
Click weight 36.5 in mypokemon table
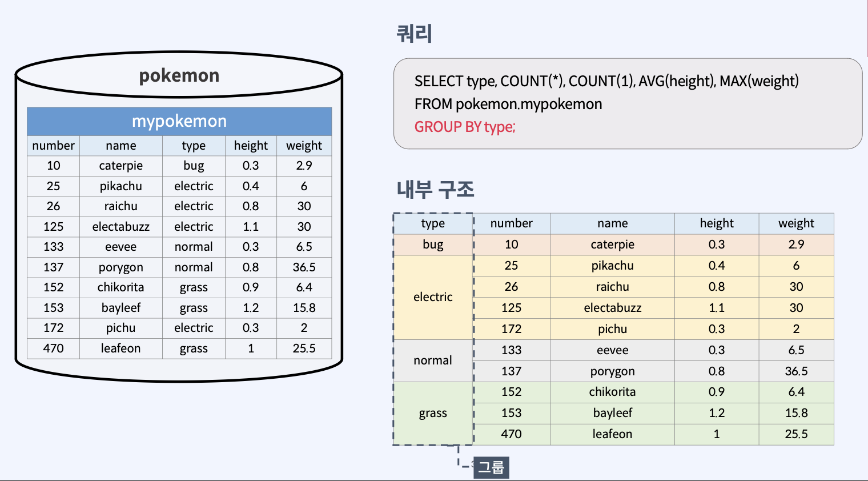click(304, 267)
